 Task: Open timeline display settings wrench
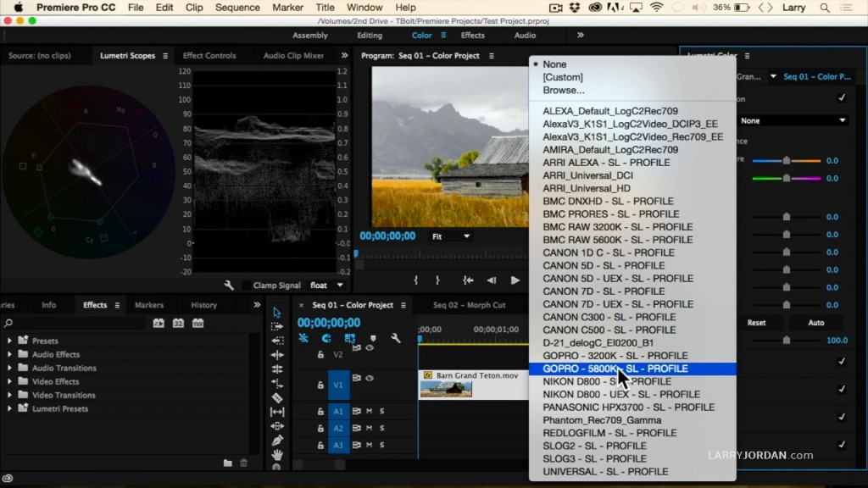[x=395, y=338]
